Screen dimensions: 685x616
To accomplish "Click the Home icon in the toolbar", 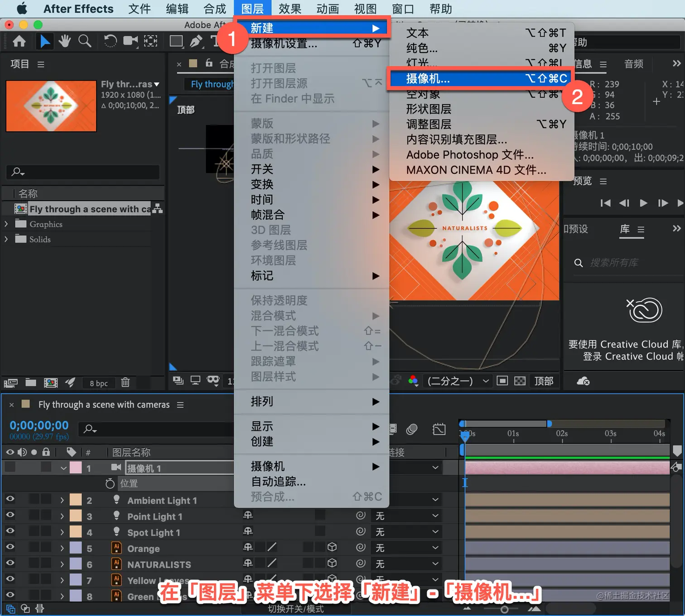I will click(19, 42).
